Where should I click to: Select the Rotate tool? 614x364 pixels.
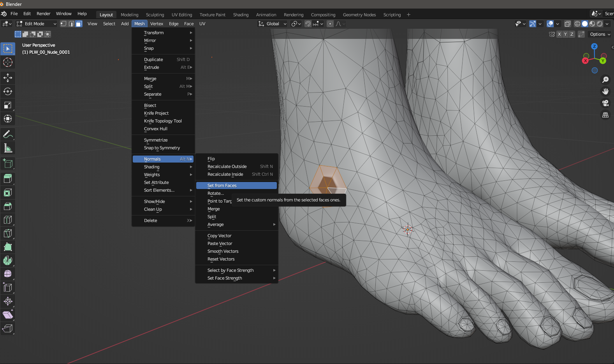coord(8,91)
